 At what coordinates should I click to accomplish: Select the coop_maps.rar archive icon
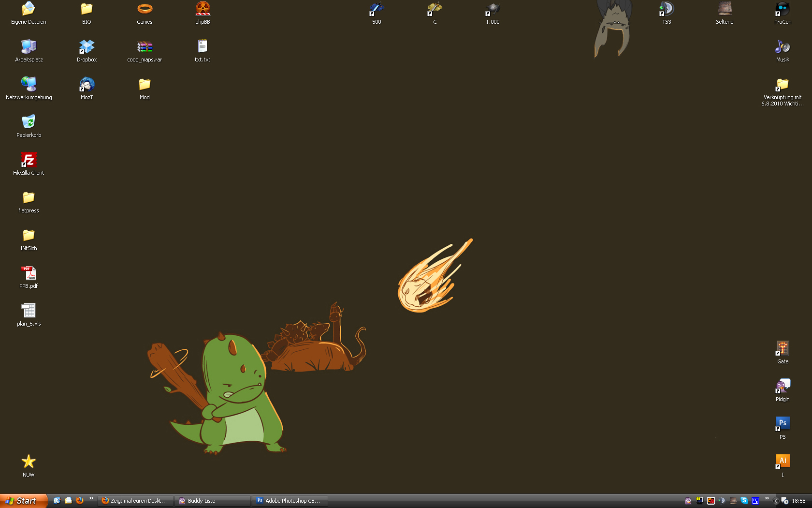(145, 46)
